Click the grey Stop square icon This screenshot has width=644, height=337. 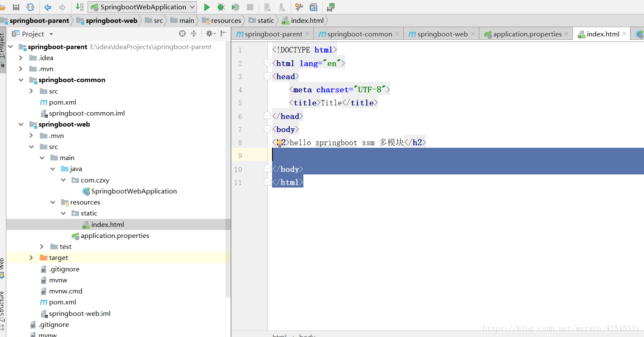point(250,7)
